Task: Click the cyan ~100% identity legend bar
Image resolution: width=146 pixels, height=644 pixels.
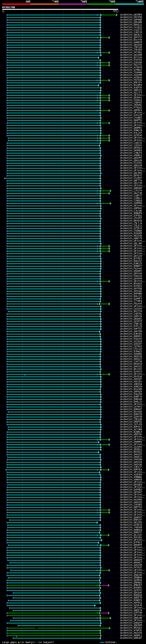Action: [x=130, y=4]
